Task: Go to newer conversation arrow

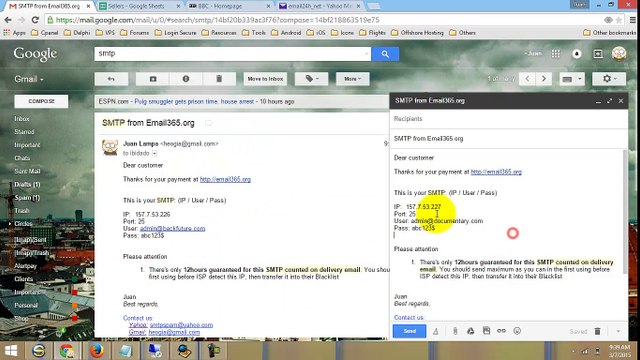Action: tap(527, 79)
